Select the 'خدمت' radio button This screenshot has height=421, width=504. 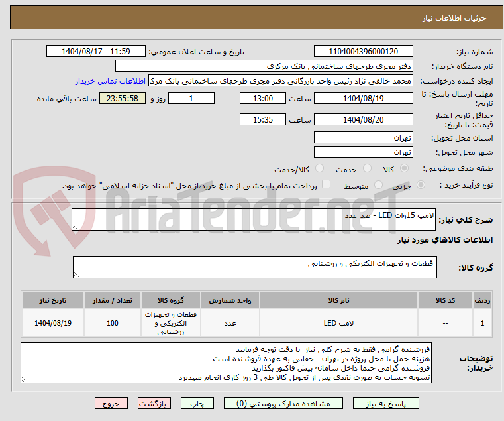[x=367, y=168]
